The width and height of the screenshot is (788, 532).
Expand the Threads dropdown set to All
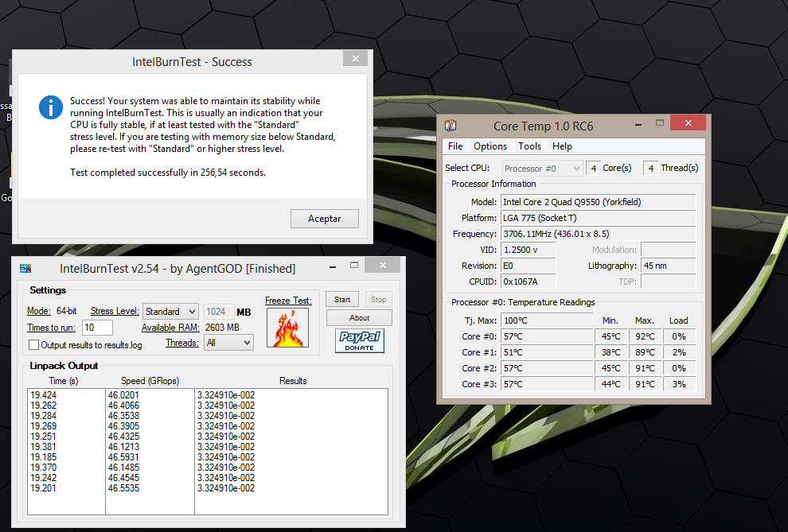coord(228,343)
